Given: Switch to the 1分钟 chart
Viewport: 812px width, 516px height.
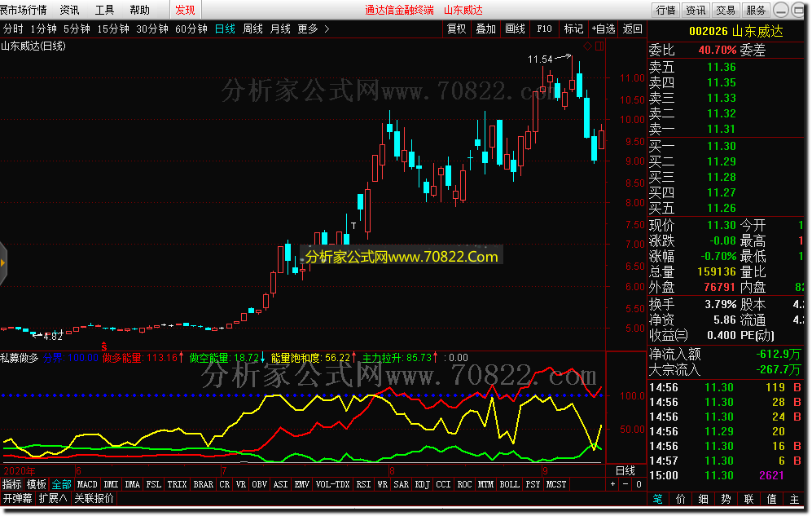Looking at the screenshot, I should tap(43, 29).
